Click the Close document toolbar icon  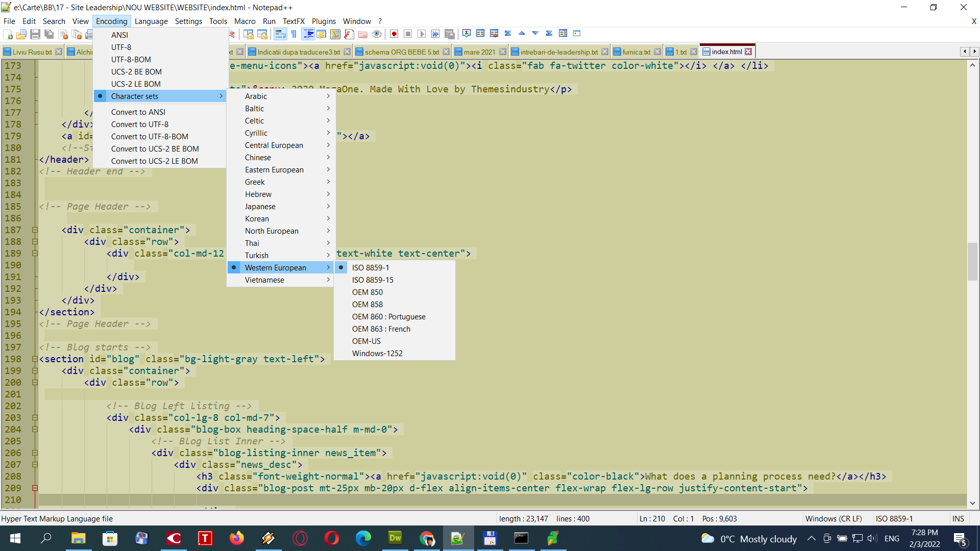[63, 34]
